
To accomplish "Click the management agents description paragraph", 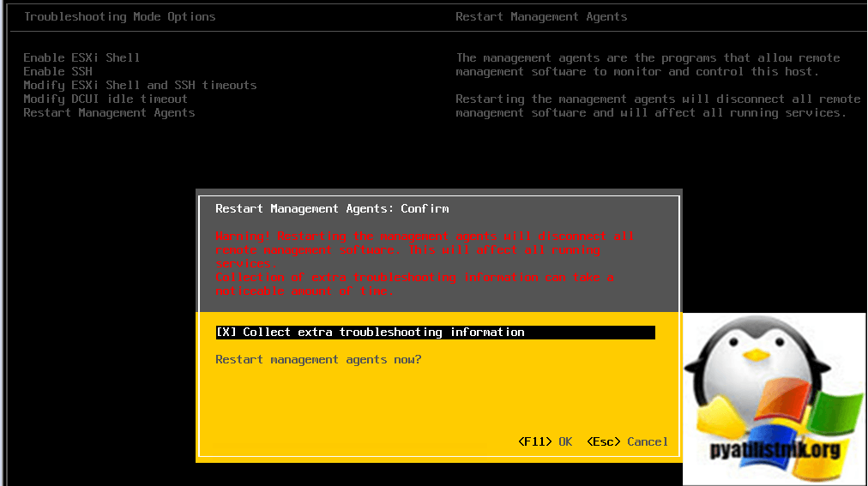I will (648, 64).
